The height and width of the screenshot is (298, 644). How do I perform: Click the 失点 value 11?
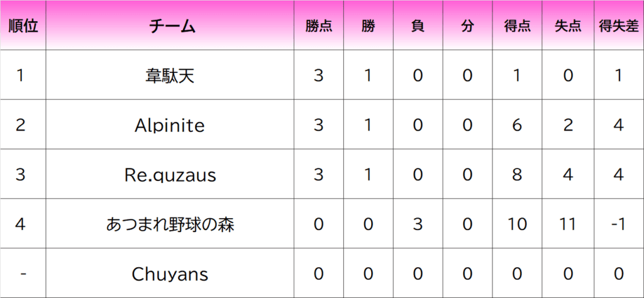[567, 224]
